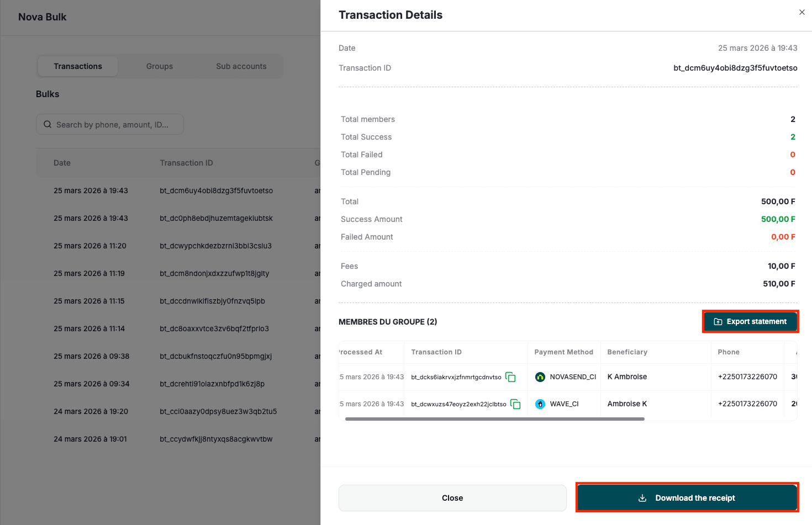Click the NOVASEND_CI payment method icon

tap(540, 377)
